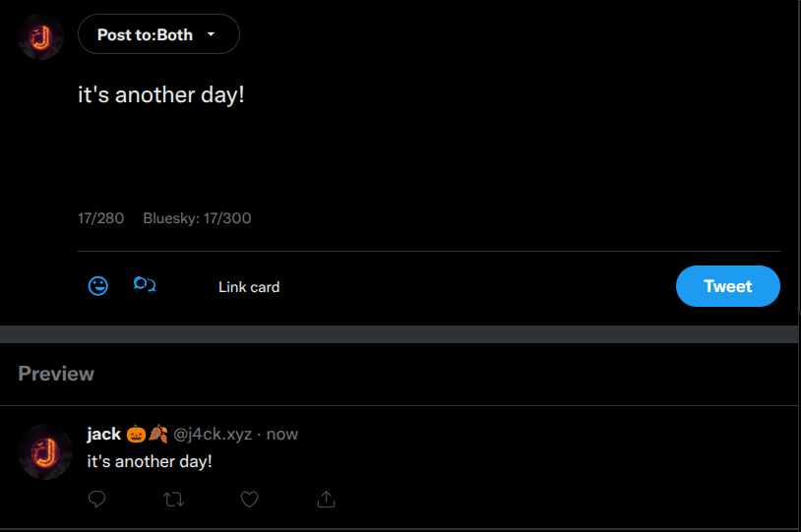Click the arrow on Post to selector
Image resolution: width=801 pixels, height=532 pixels.
click(x=212, y=34)
